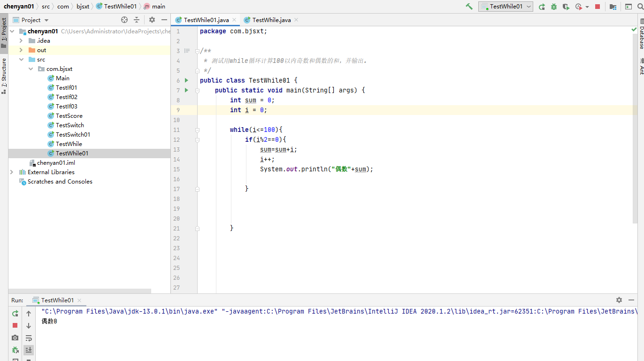Open Run panel settings gear
Viewport: 644px width, 361px height.
pyautogui.click(x=619, y=300)
